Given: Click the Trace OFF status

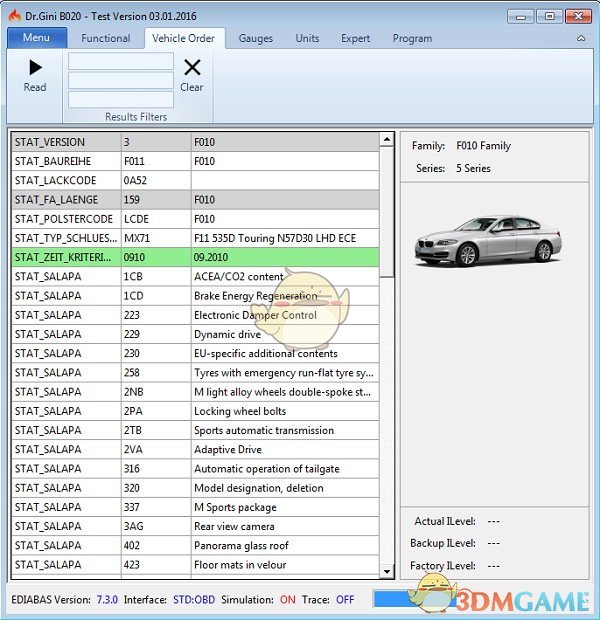Looking at the screenshot, I should [x=345, y=599].
